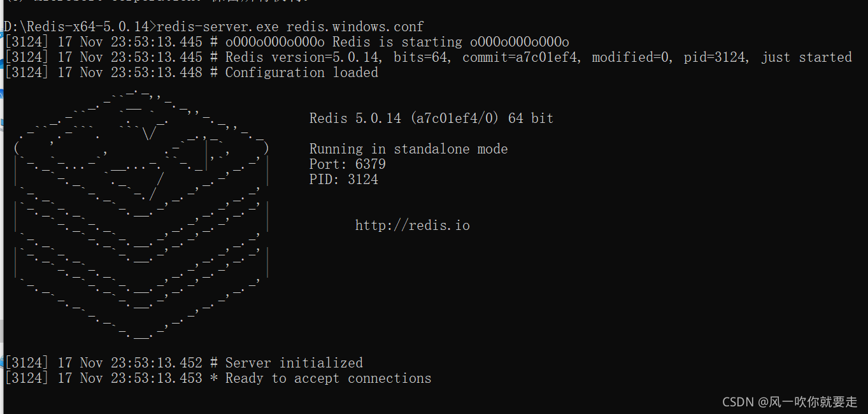Click the 'Ready to accept connections' message
This screenshot has width=868, height=414.
[329, 378]
